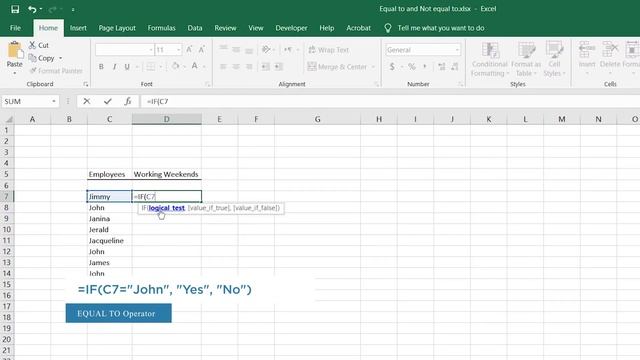Open Conditional Formatting menu
640x360 pixels.
point(489,60)
